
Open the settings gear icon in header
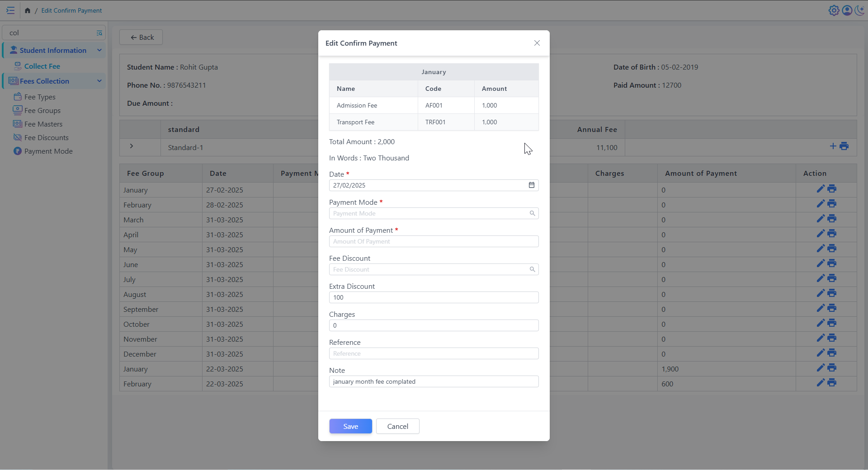pyautogui.click(x=834, y=10)
